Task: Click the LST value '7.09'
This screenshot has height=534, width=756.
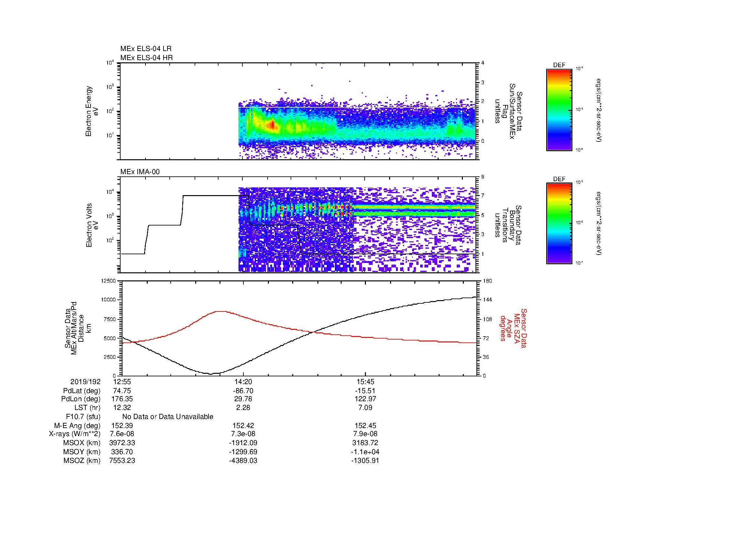Action: [365, 408]
